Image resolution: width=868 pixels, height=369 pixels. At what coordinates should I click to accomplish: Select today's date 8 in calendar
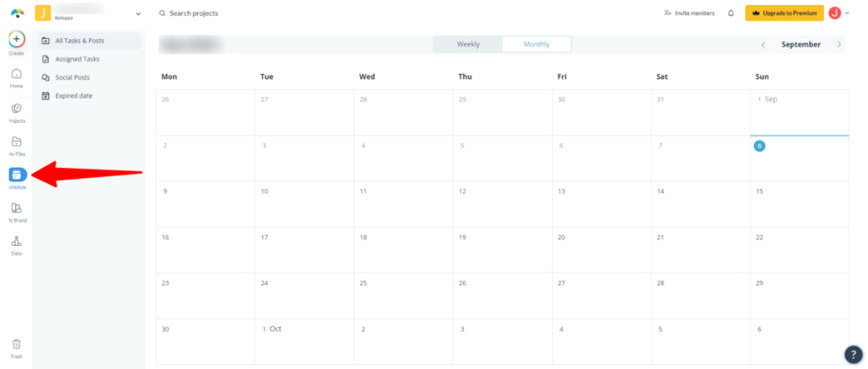coord(759,146)
